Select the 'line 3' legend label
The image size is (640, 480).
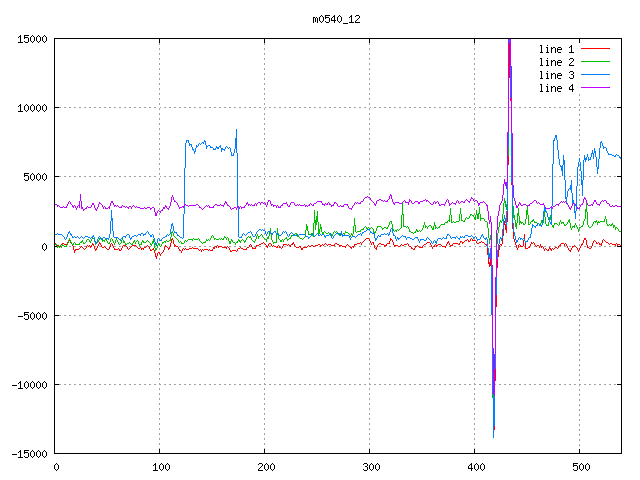pyautogui.click(x=557, y=75)
